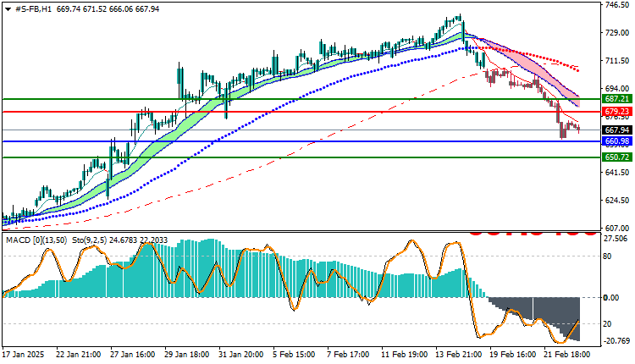
Task: Click the 641.50 price scale value
Action: tap(616, 173)
